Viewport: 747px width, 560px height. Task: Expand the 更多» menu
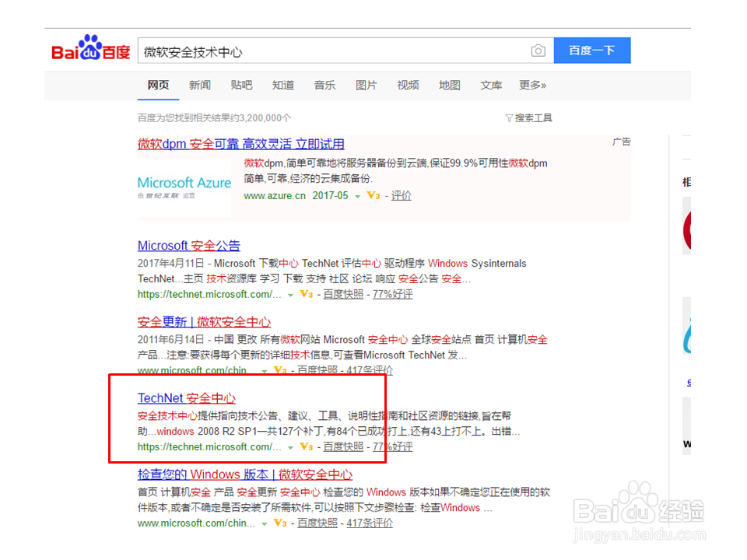[x=532, y=86]
